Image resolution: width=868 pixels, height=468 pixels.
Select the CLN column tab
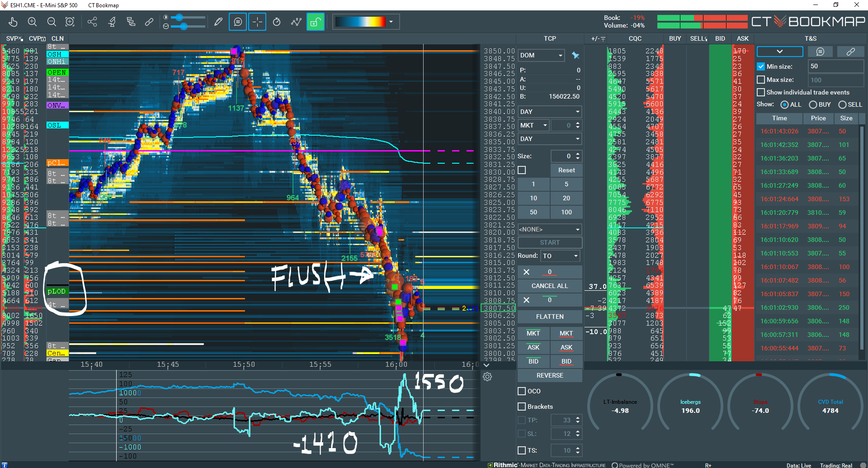tap(57, 38)
